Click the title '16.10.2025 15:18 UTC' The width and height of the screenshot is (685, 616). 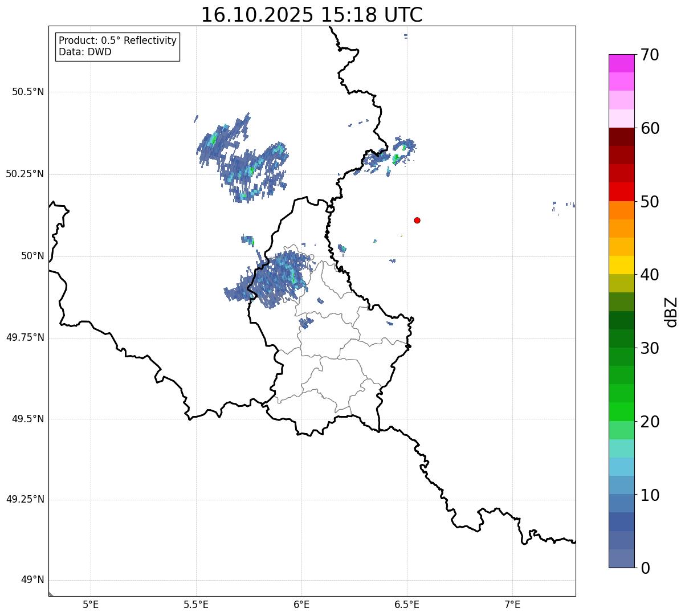(x=312, y=15)
